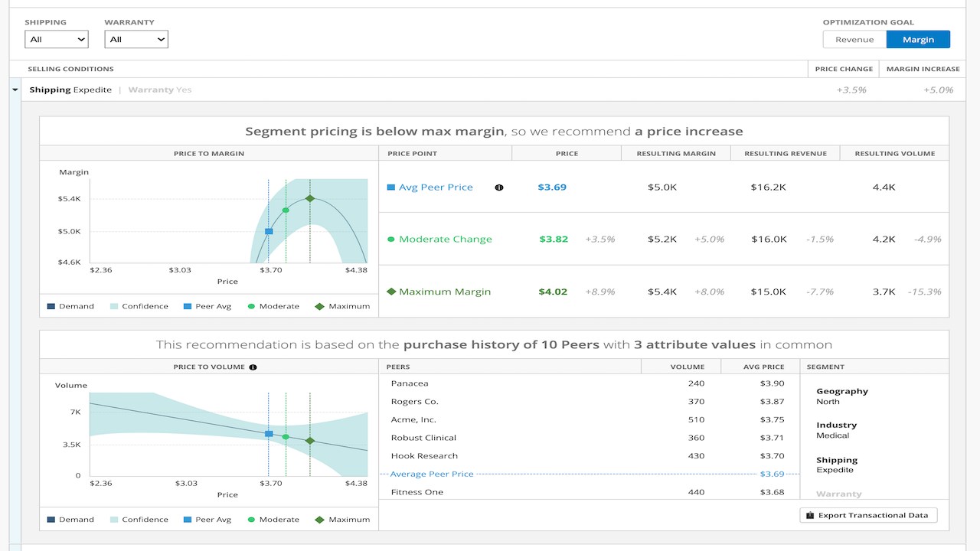Screen dimensions: 980x551
Task: Click the Avg Peer Price info icon
Action: coord(499,187)
